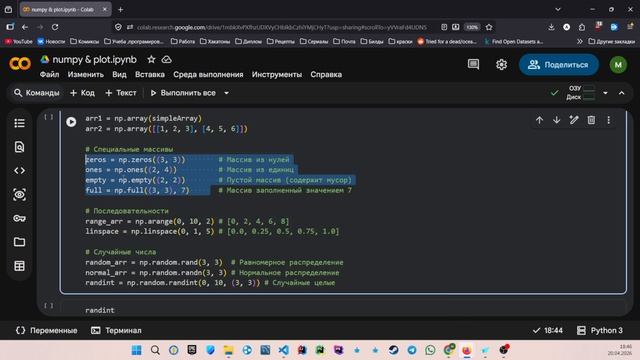Go to Colab home via CO logo
The image size is (640, 360).
(x=20, y=64)
